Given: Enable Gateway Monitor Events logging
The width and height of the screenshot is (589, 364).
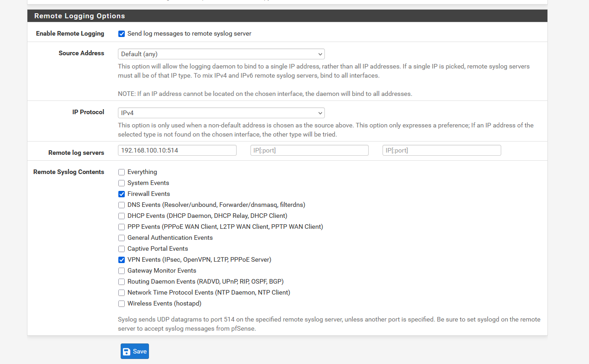Looking at the screenshot, I should [122, 271].
